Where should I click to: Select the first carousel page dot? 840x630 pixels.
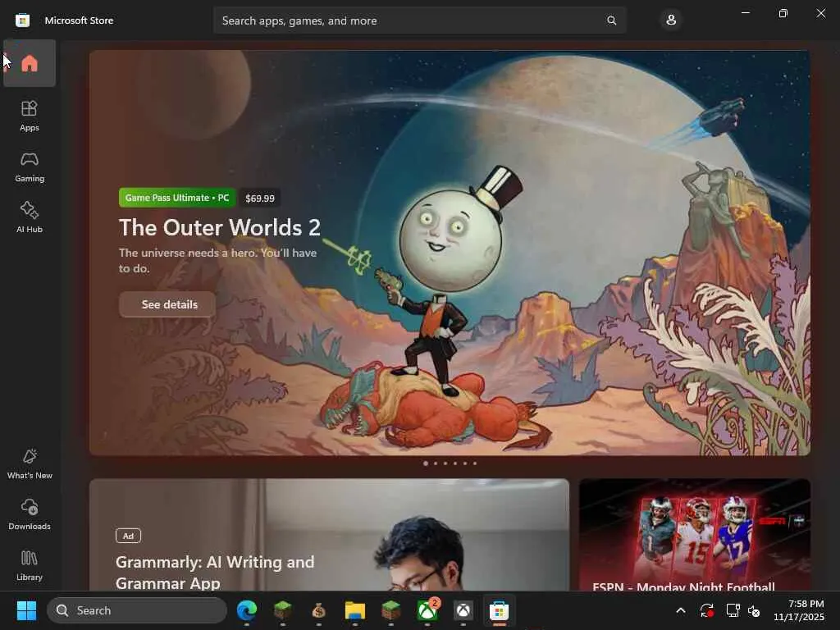[426, 463]
